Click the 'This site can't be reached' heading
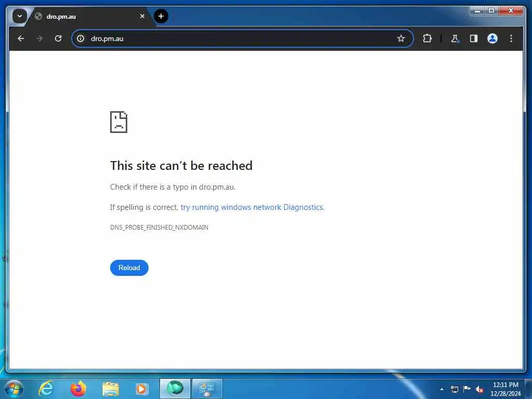The image size is (532, 399). (181, 166)
